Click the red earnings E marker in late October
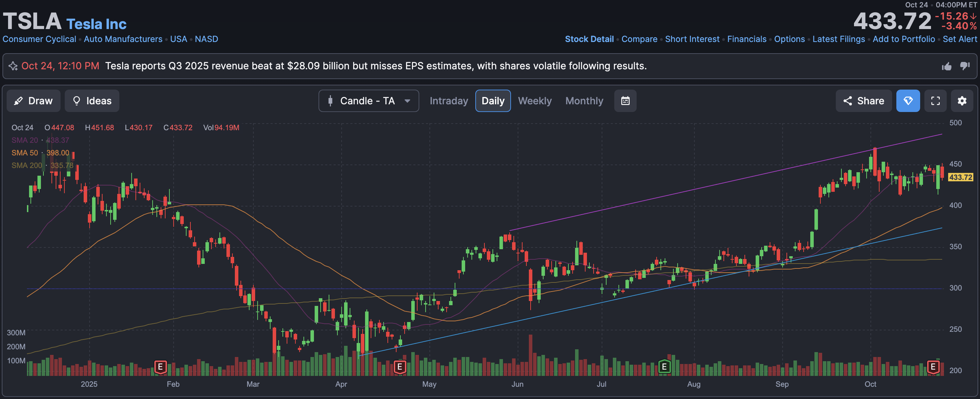The height and width of the screenshot is (399, 980). tap(933, 367)
